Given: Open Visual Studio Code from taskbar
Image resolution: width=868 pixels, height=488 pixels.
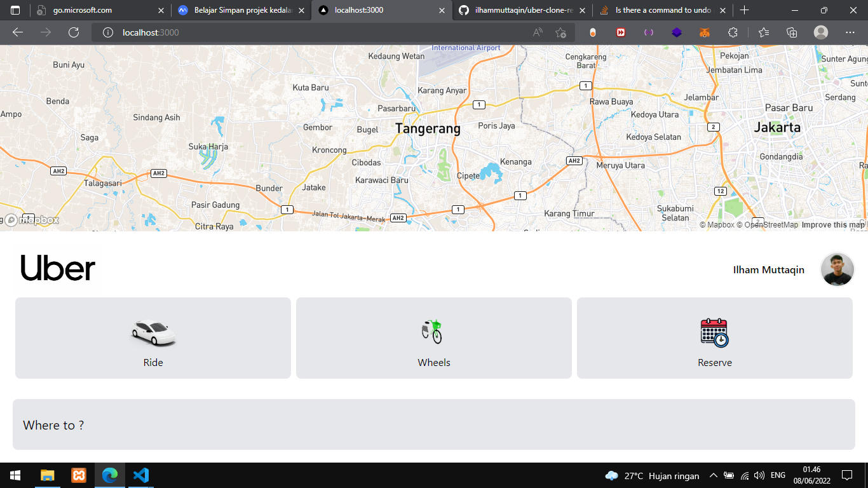Looking at the screenshot, I should 141,475.
